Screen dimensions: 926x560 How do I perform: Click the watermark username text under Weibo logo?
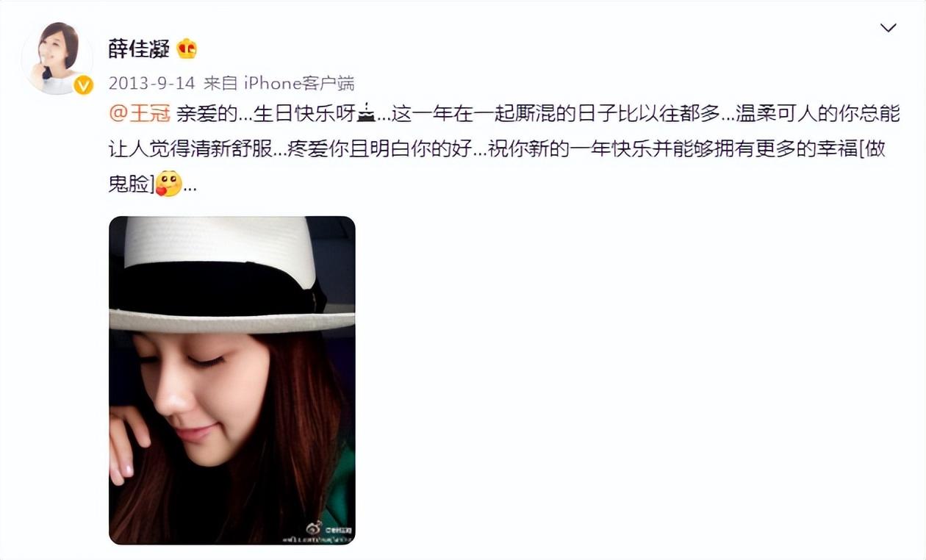point(319,539)
